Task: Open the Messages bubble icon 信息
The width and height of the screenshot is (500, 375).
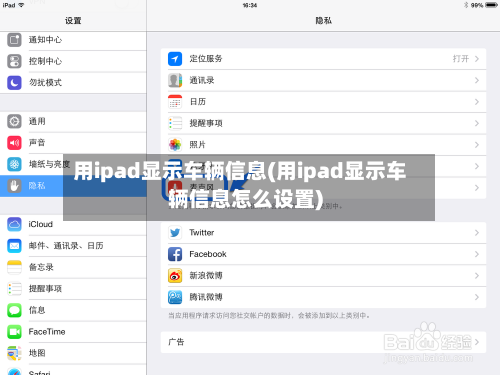Action: 14,310
